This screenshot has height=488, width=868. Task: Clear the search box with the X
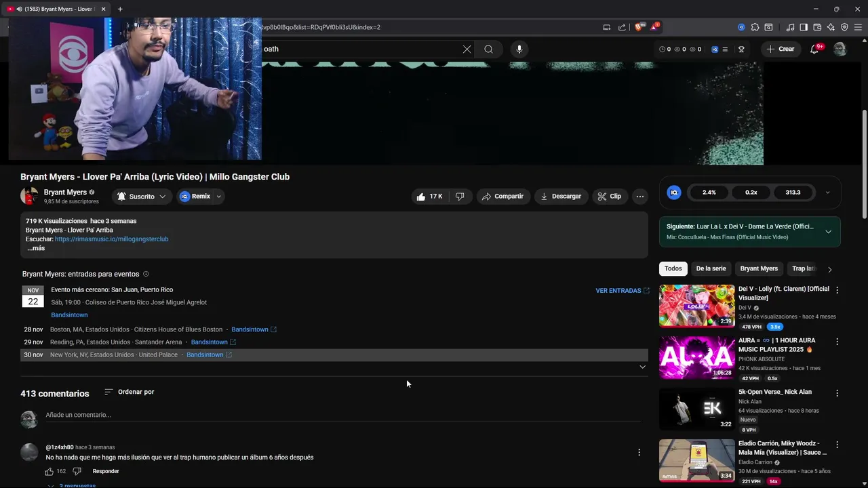[467, 49]
